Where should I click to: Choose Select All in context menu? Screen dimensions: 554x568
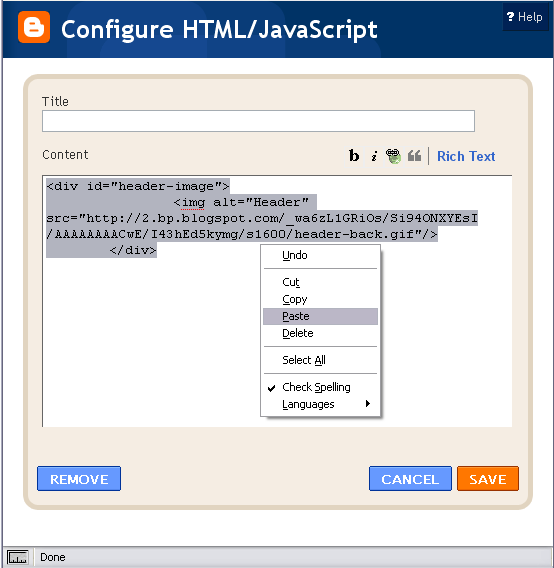[x=320, y=360]
